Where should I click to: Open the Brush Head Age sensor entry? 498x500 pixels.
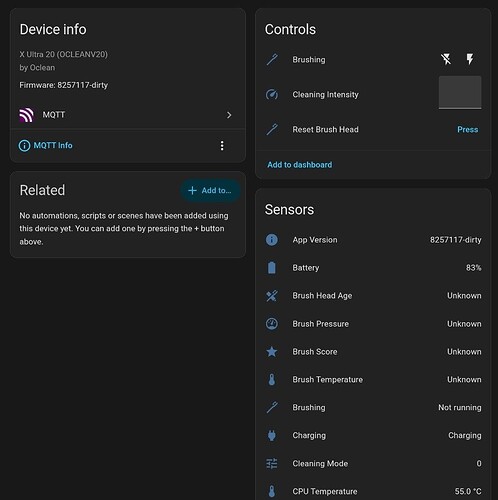pos(373,296)
